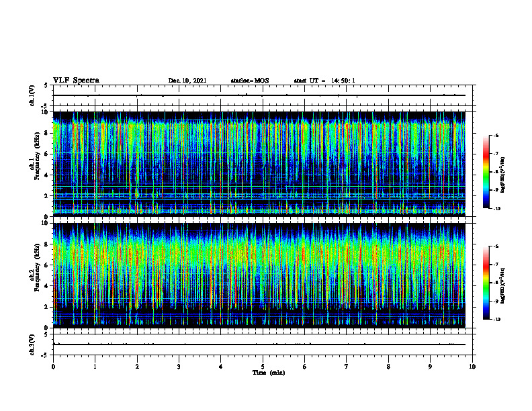Click the "1" tick label on Time axis

coord(95,367)
